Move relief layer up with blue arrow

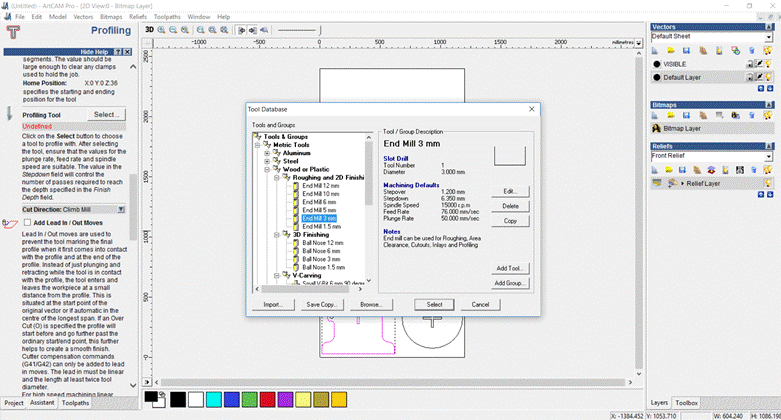(x=761, y=194)
